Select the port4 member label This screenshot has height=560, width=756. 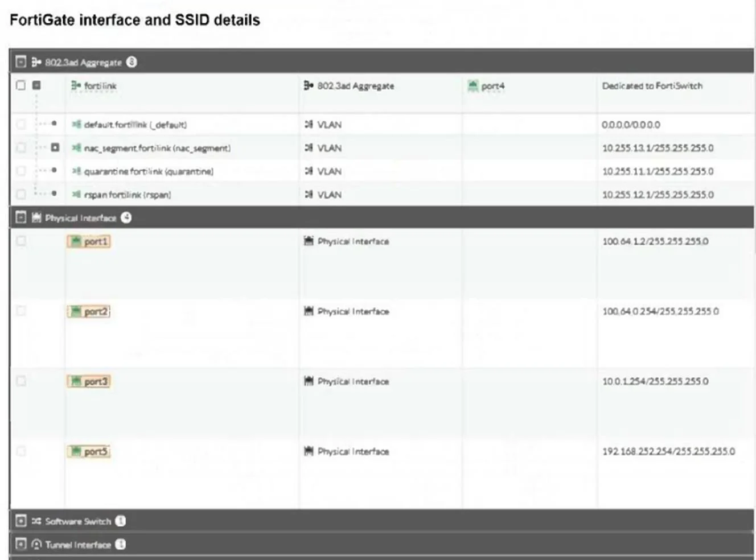[x=493, y=86]
